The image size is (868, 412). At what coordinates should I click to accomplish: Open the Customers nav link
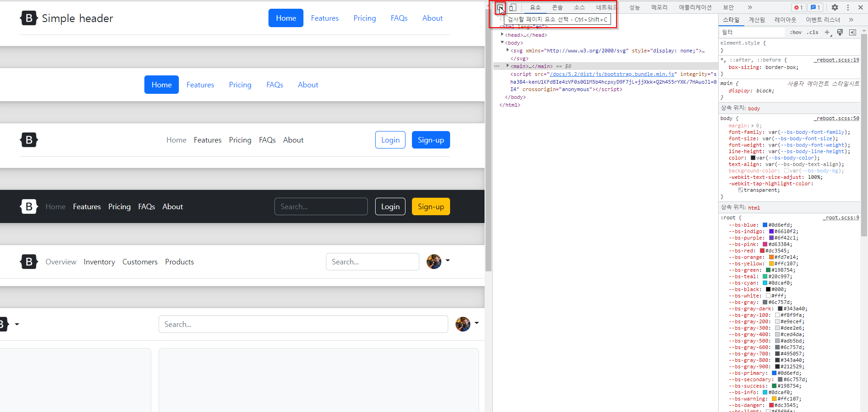tap(140, 262)
